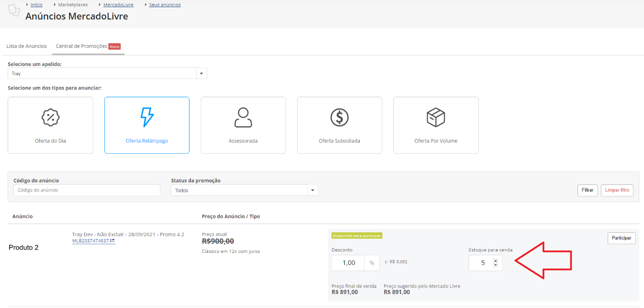Click the Oferta Subsidiada card label

click(x=339, y=141)
